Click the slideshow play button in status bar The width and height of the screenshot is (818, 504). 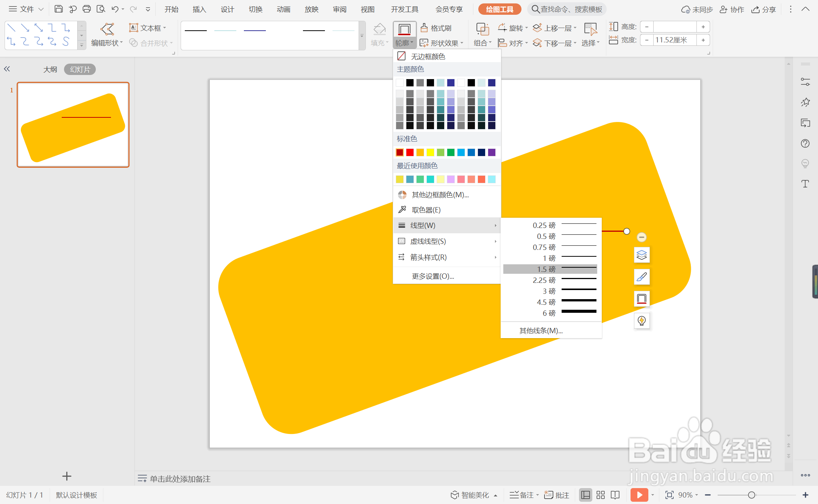point(639,495)
